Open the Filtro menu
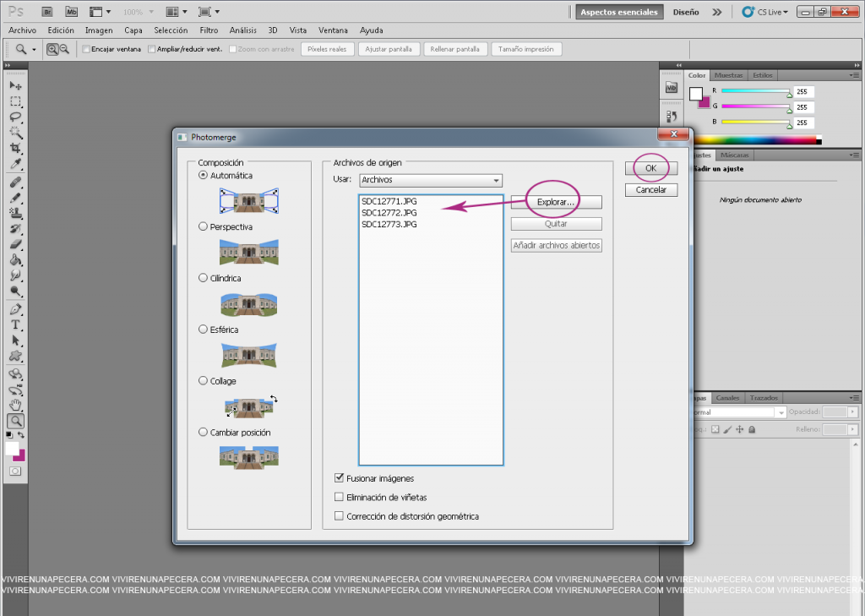The width and height of the screenshot is (865, 616). point(209,30)
